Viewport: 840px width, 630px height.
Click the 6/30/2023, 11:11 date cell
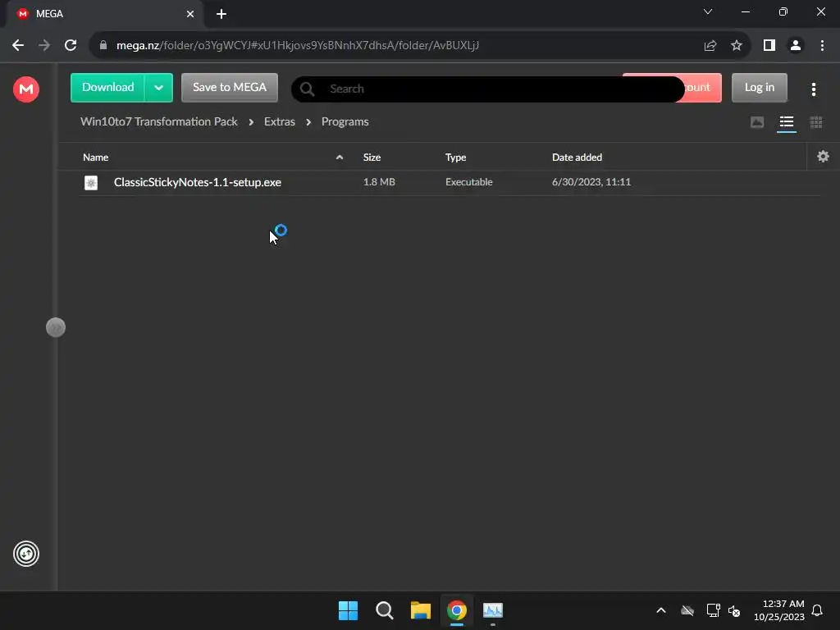[x=591, y=181]
